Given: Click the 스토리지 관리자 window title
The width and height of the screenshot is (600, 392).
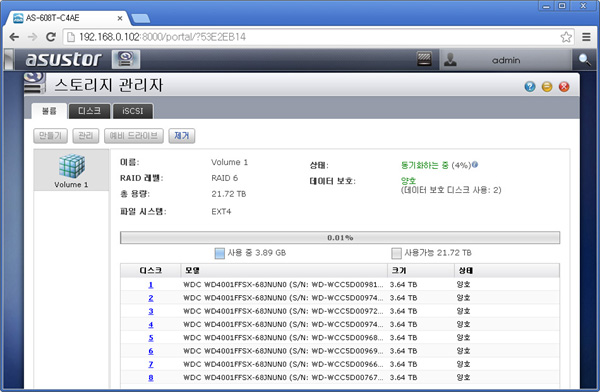Looking at the screenshot, I should click(x=109, y=85).
